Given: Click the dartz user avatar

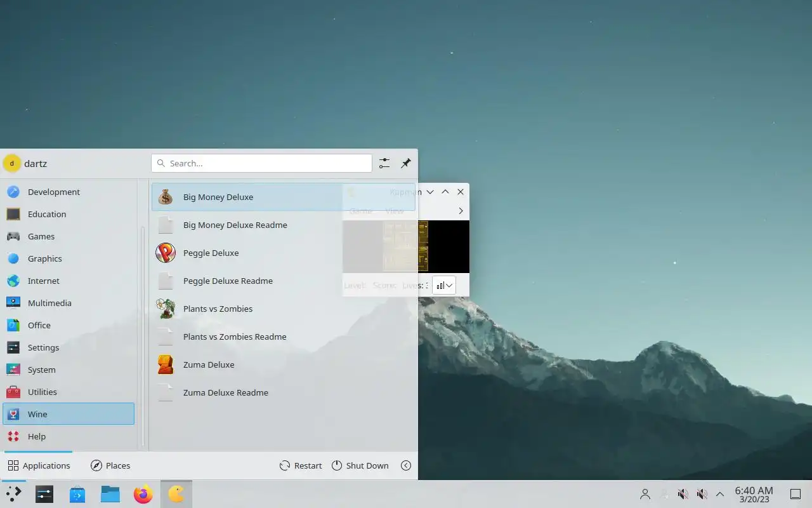Looking at the screenshot, I should 11,163.
